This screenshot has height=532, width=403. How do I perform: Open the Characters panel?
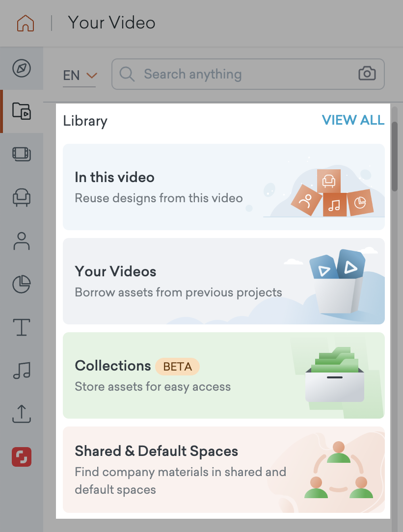pyautogui.click(x=22, y=241)
